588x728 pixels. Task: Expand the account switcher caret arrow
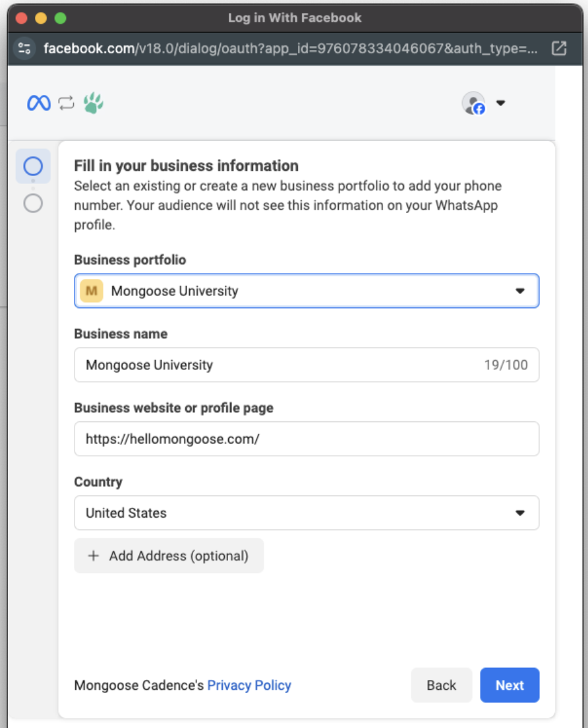click(x=500, y=103)
